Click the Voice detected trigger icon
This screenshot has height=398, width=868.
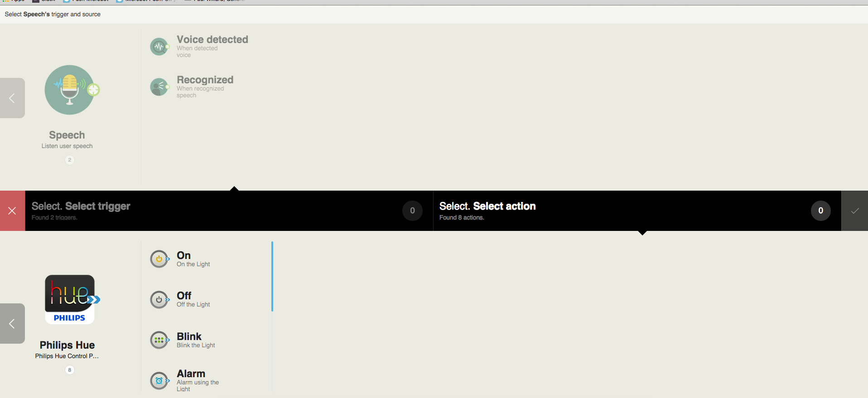159,47
